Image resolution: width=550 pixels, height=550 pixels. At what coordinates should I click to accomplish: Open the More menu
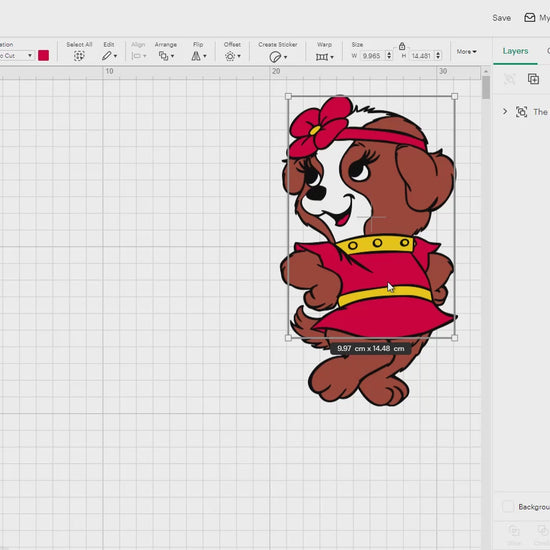click(x=466, y=52)
